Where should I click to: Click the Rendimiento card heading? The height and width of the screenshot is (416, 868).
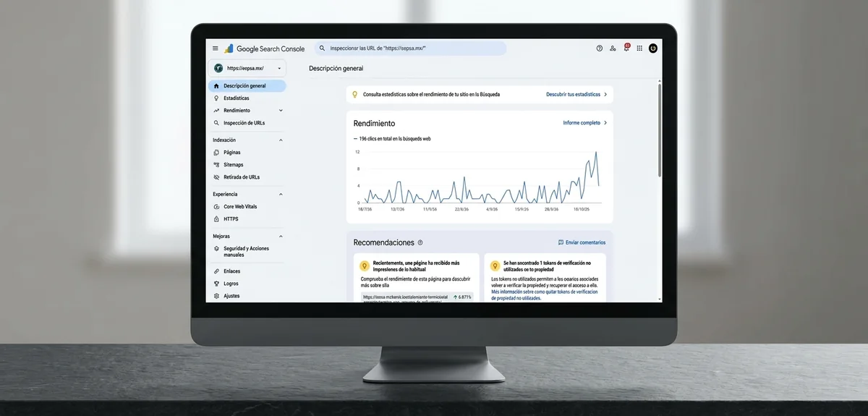click(x=374, y=123)
